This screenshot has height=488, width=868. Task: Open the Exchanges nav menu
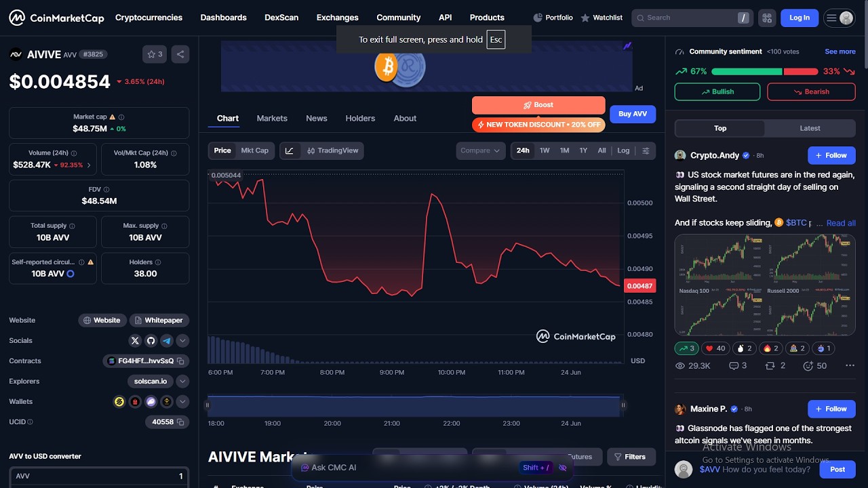pos(337,18)
